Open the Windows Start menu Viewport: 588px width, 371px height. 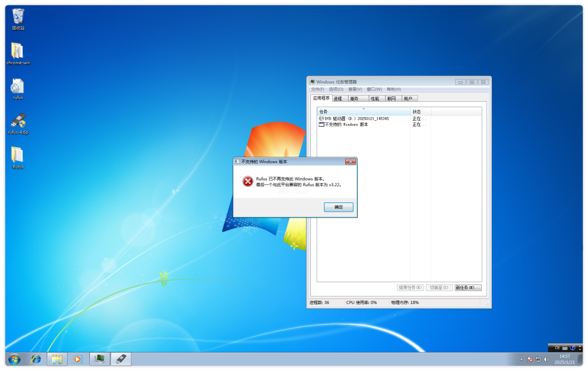(14, 359)
